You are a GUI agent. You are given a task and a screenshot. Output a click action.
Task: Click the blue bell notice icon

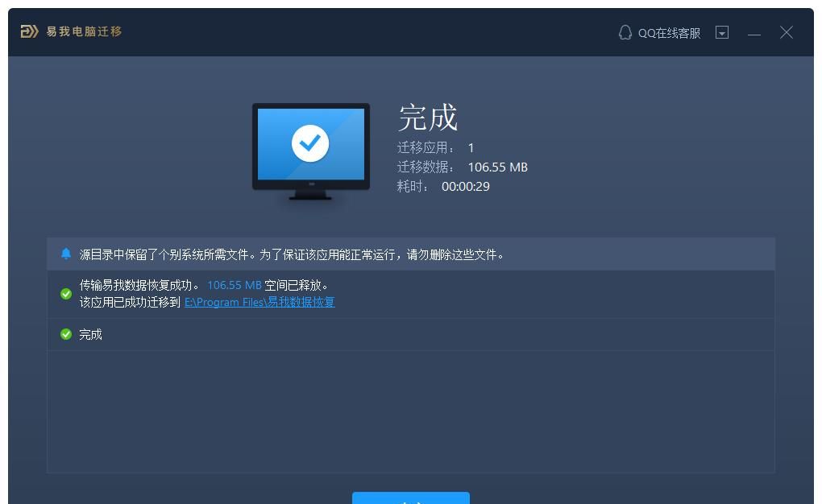65,254
